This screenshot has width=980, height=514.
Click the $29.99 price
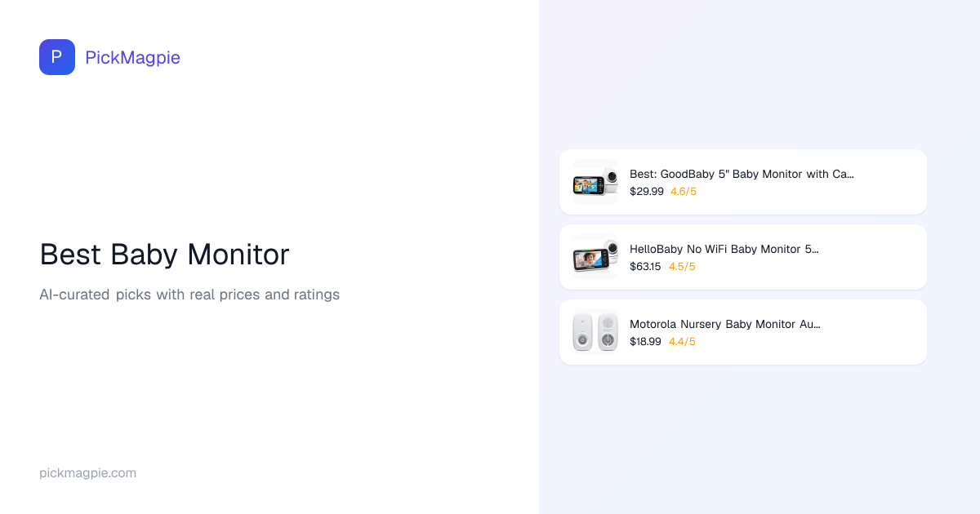pyautogui.click(x=647, y=192)
